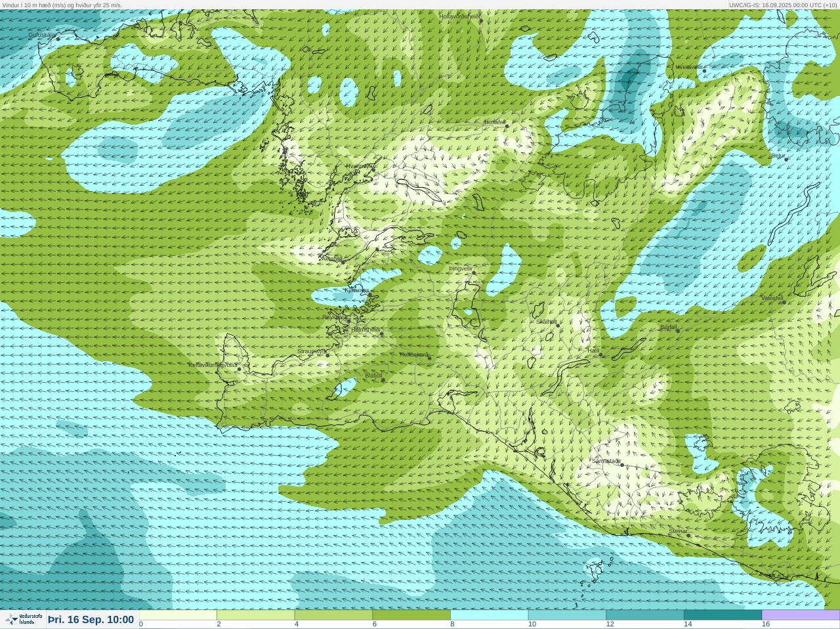
Task: Click the Búrfell station marker
Action: 678,330
